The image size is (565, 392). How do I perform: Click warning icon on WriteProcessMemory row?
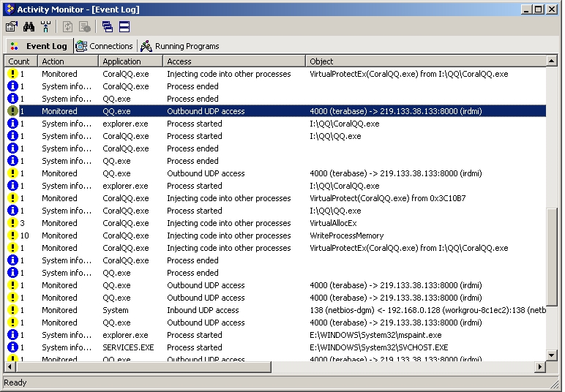(x=12, y=235)
